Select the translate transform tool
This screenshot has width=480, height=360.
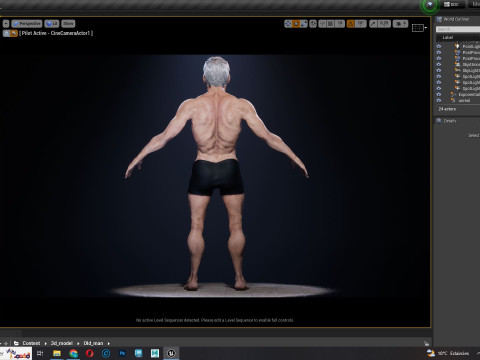[x=288, y=24]
